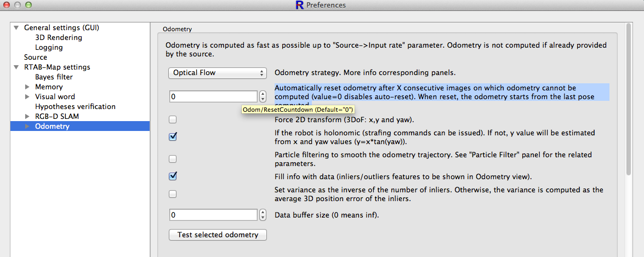Enable variance as inverse of inliers checkbox
644x257 pixels.
pos(173,194)
